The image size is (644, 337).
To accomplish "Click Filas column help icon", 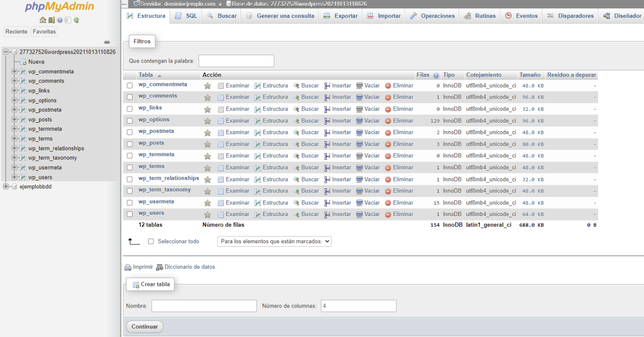I will point(436,76).
